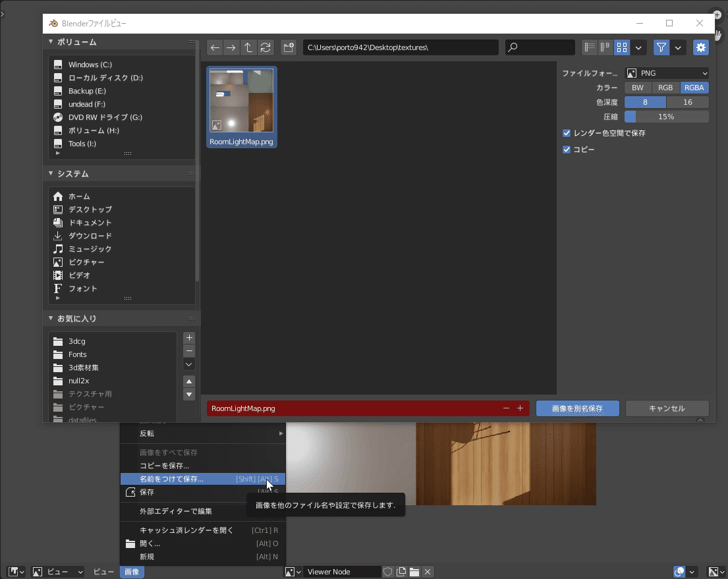Increment the filename number with plus
The image size is (728, 579).
[520, 408]
